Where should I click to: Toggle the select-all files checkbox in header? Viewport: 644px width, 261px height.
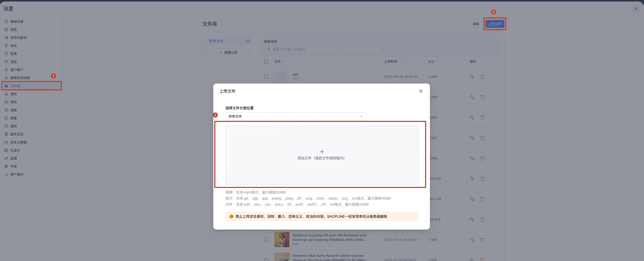click(x=266, y=61)
